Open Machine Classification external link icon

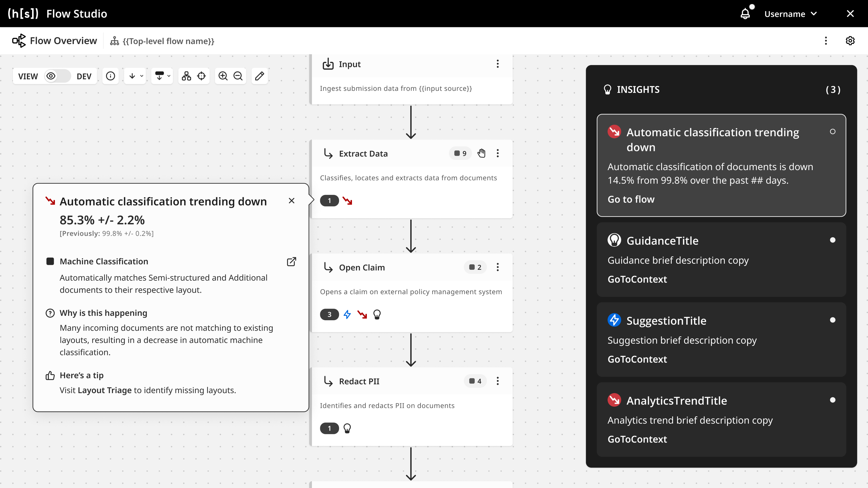click(291, 262)
